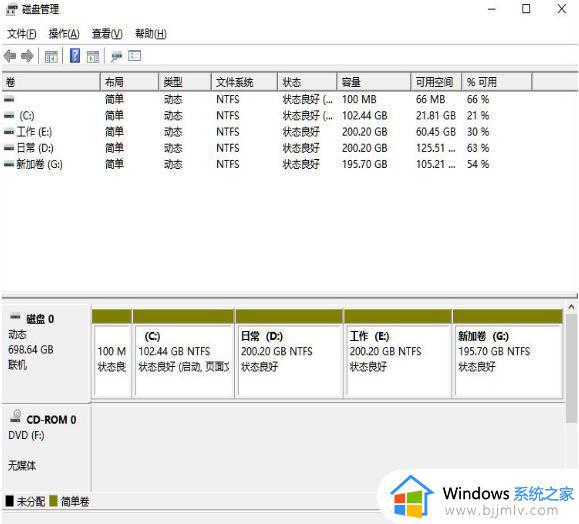Select the 新加卷 (G:) volume name in list
Viewport: 579px width, 524px height.
click(40, 164)
